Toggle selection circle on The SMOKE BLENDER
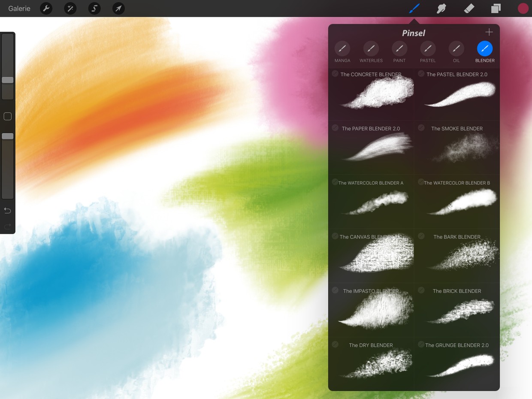532x399 pixels. coord(420,127)
